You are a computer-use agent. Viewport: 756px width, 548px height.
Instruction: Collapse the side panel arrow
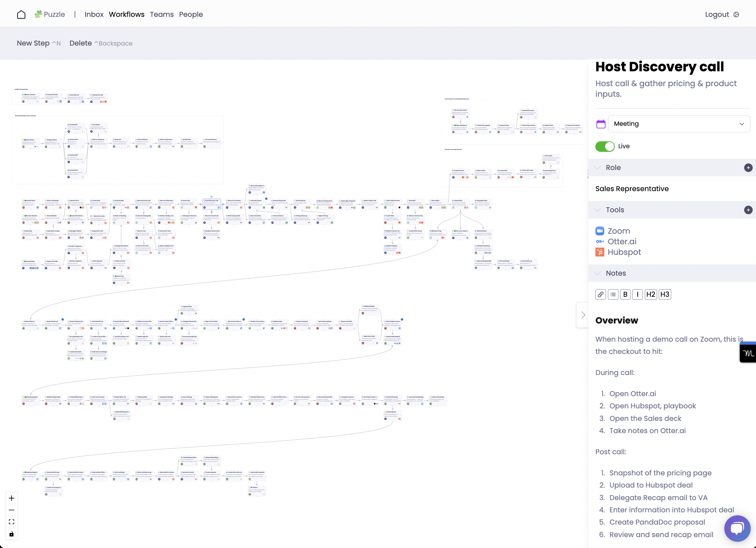(x=583, y=315)
